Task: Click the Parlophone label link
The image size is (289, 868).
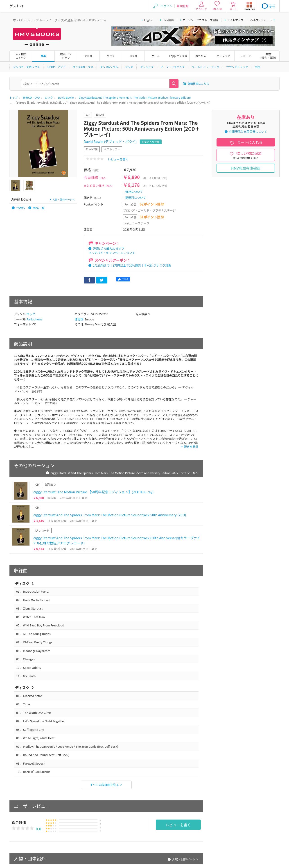Action: [34, 320]
